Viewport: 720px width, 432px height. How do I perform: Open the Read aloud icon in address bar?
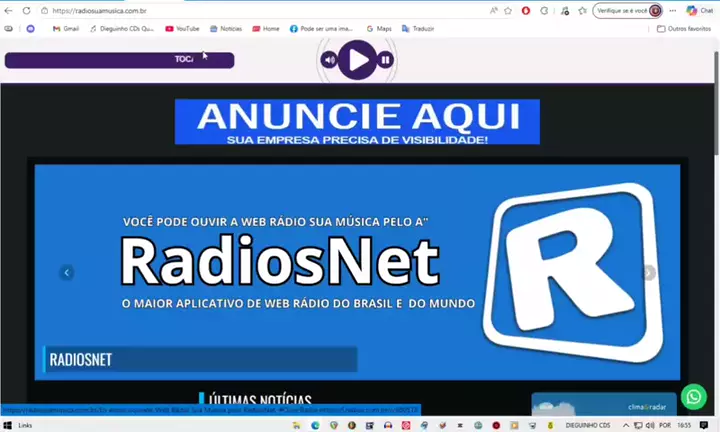coord(494,11)
